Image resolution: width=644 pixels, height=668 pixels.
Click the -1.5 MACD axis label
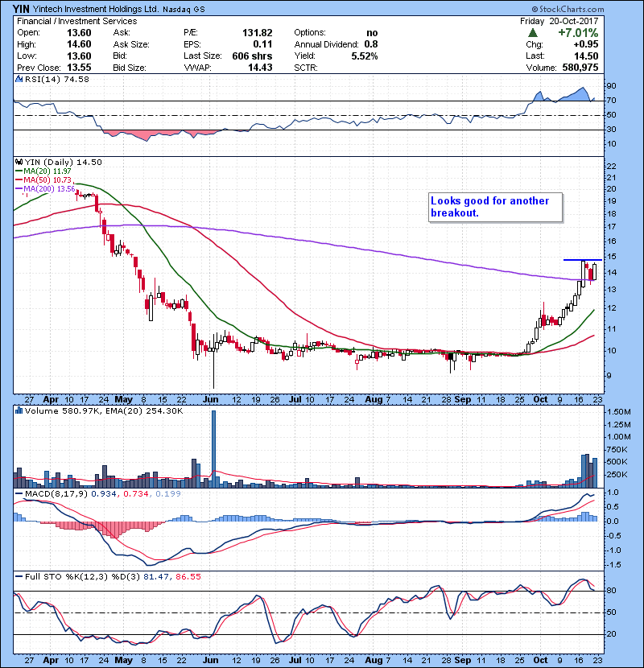[x=613, y=565]
